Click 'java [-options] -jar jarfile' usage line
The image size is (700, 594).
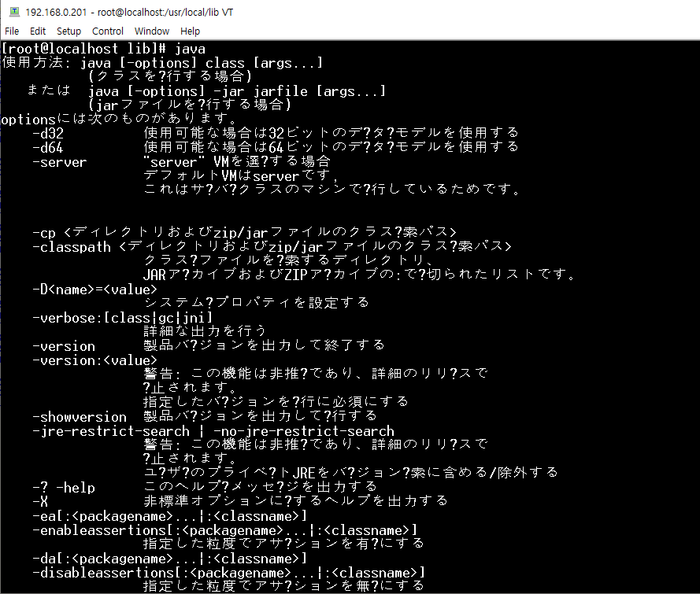236,91
